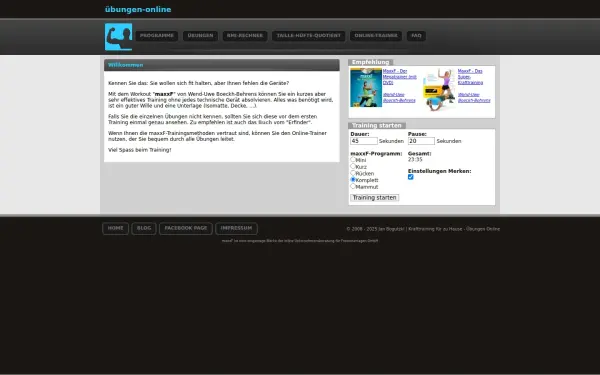This screenshot has width=600, height=375.
Task: Open the PROGRAMME menu item
Action: pos(157,36)
